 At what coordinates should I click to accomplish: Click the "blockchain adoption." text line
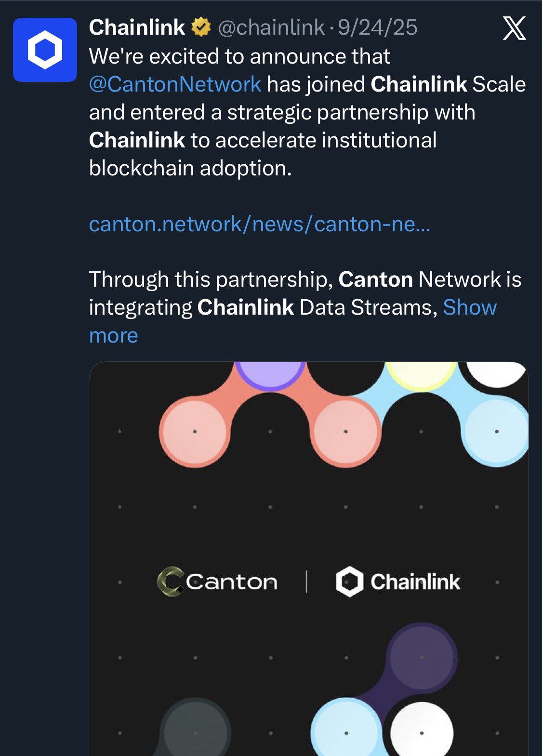190,168
